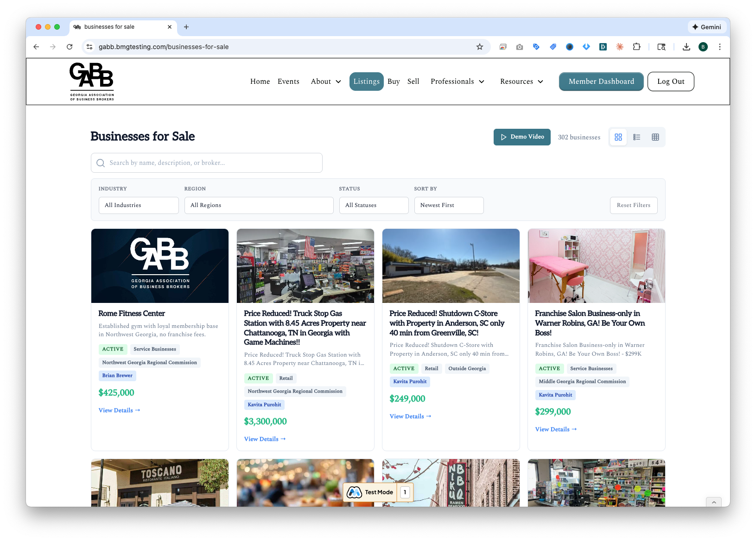Click the Test Mode counter showing 1
This screenshot has height=541, width=756.
(405, 492)
